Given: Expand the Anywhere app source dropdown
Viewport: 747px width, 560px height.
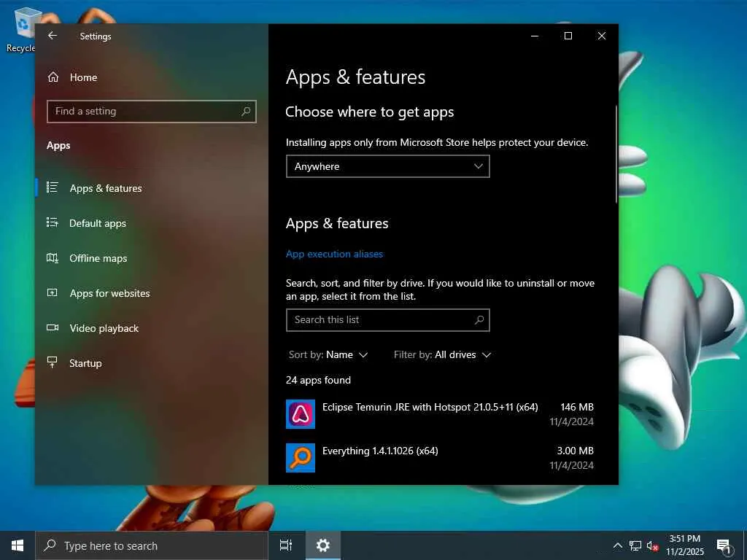Looking at the screenshot, I should pyautogui.click(x=388, y=166).
